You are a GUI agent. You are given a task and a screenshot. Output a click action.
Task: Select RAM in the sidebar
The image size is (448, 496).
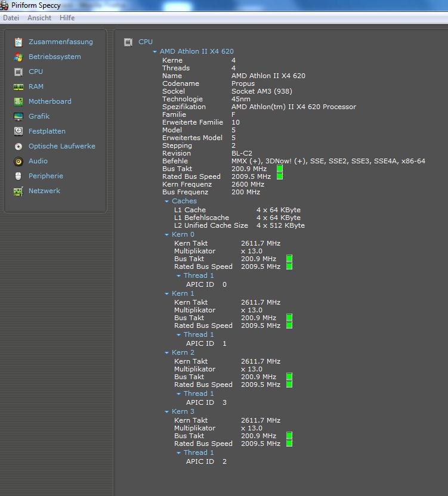[x=36, y=86]
